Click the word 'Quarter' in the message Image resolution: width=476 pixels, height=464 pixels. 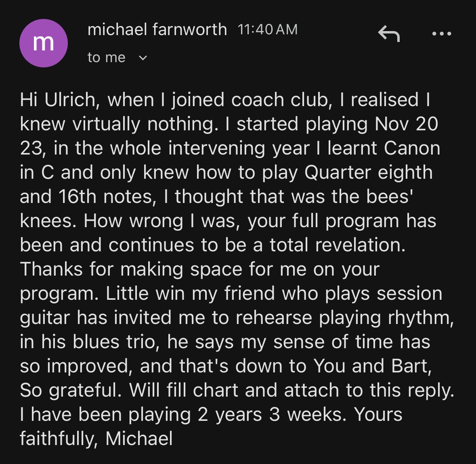pyautogui.click(x=338, y=173)
